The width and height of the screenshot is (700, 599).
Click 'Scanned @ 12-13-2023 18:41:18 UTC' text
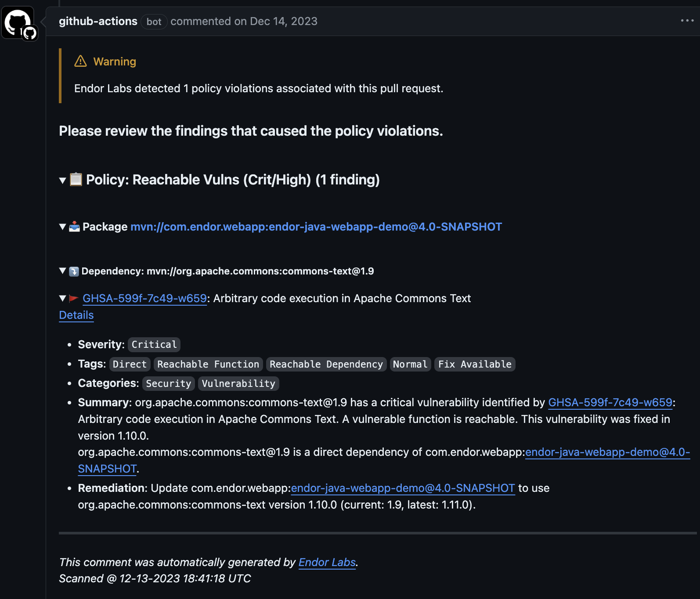click(155, 578)
